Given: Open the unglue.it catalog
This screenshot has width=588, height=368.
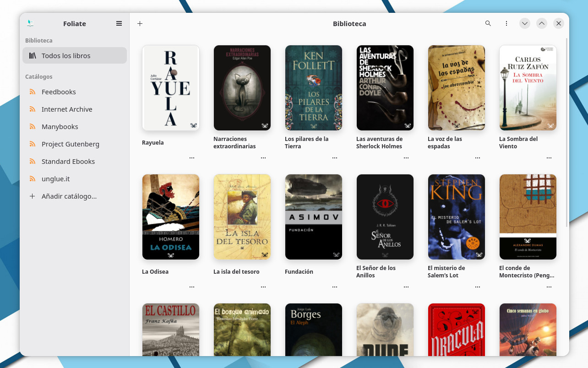Looking at the screenshot, I should pos(75,179).
